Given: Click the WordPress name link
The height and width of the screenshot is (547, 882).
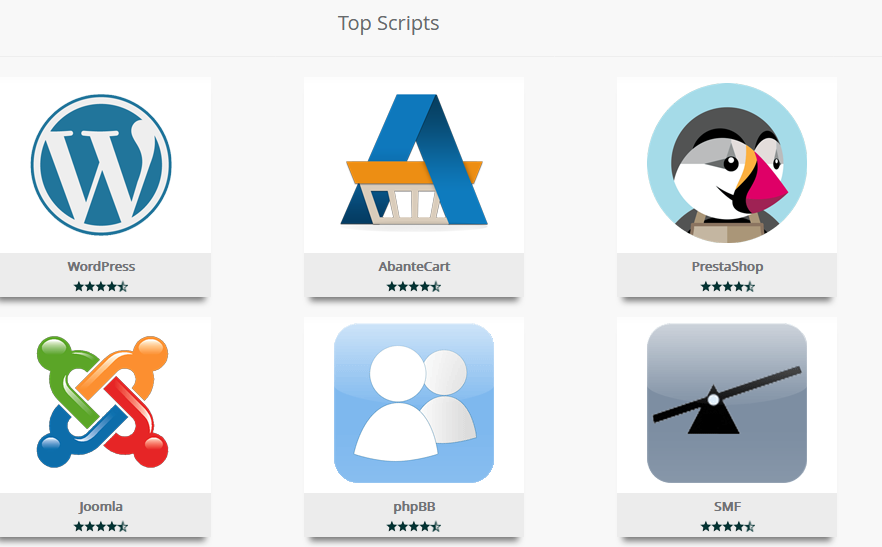Looking at the screenshot, I should click(x=101, y=266).
